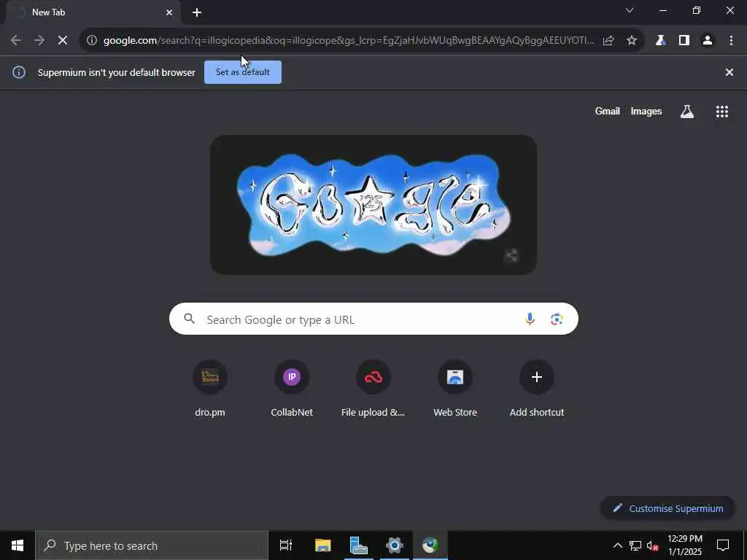This screenshot has width=747, height=560.
Task: Expand the tab search chevron
Action: pos(630,10)
